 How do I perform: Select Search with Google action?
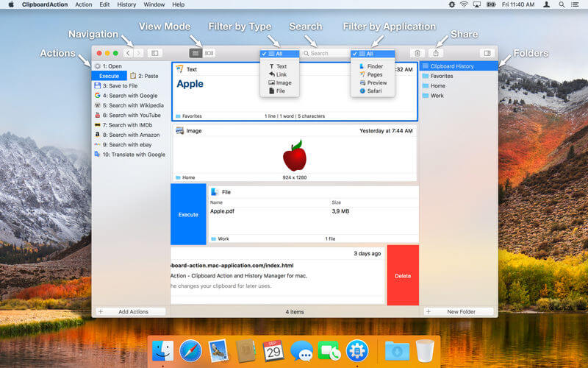[129, 96]
